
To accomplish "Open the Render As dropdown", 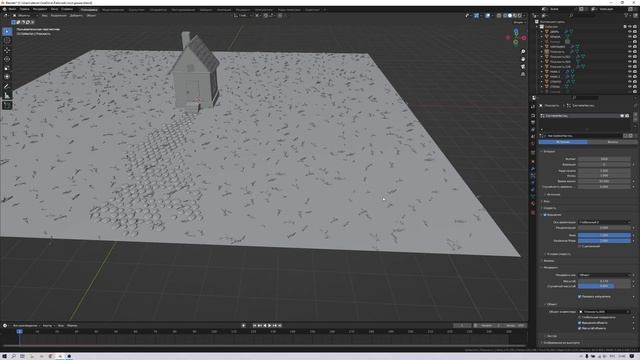I will (604, 275).
